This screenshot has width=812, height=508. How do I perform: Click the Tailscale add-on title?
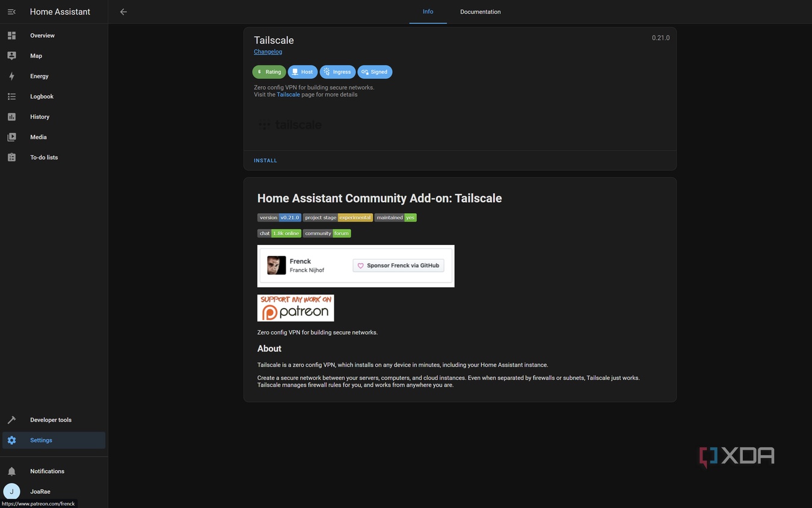(274, 40)
